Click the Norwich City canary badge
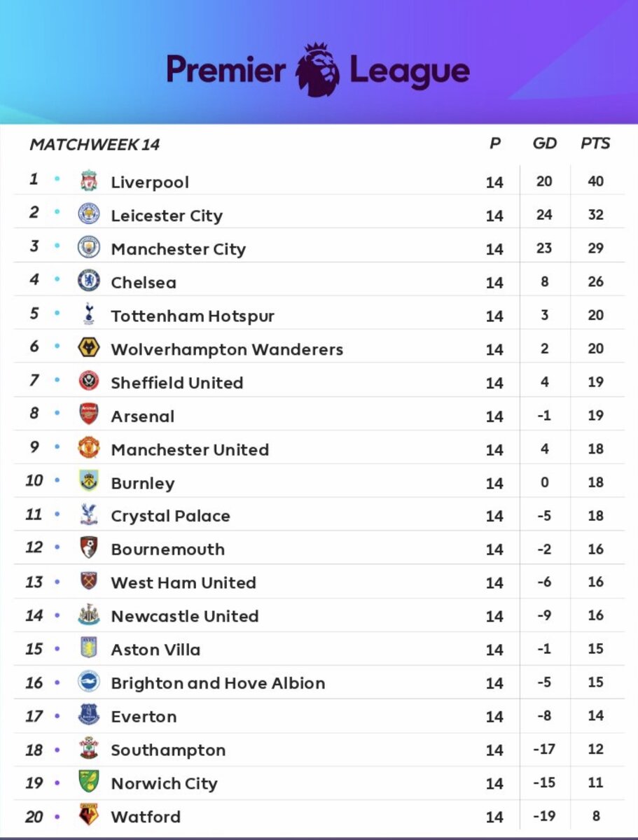The width and height of the screenshot is (638, 840). (x=89, y=782)
